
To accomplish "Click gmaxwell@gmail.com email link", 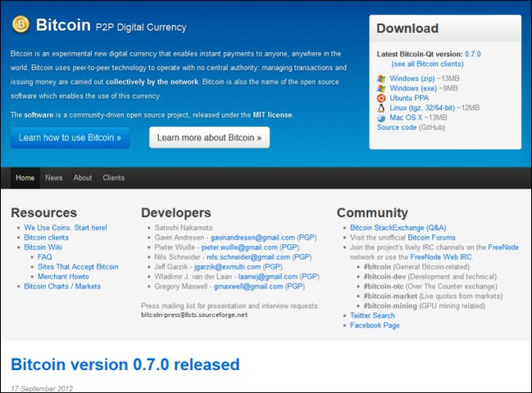I will coord(248,287).
